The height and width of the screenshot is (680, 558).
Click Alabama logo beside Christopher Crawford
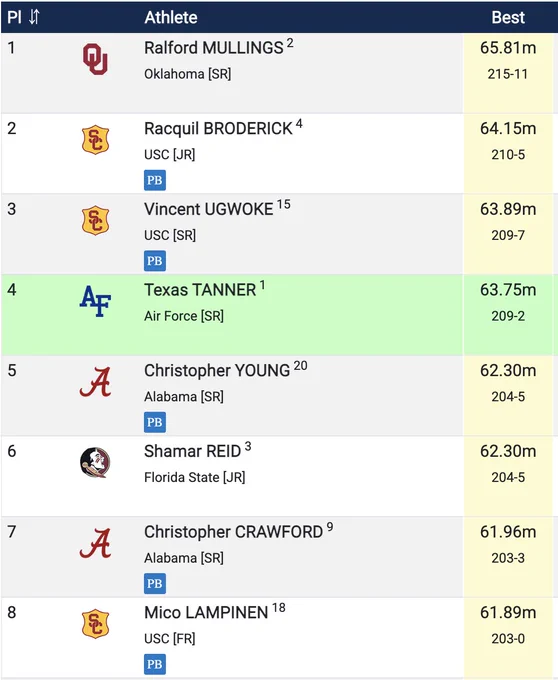tap(95, 543)
